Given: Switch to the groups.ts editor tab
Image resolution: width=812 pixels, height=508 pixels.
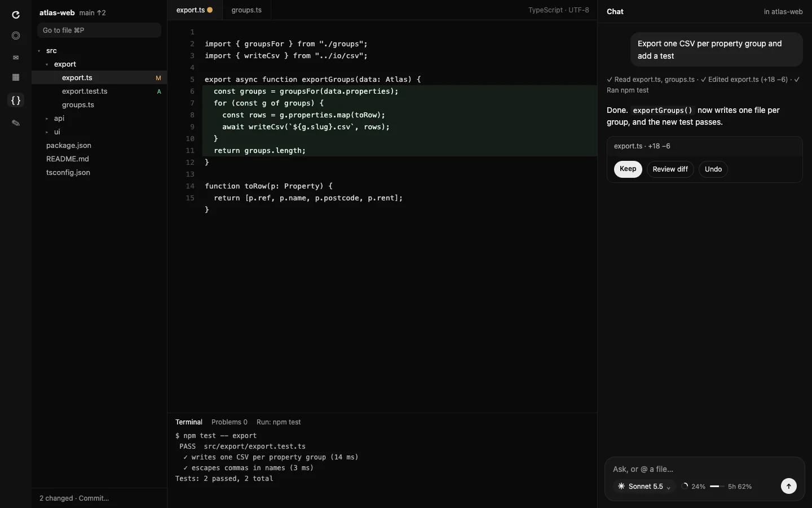Looking at the screenshot, I should [246, 10].
